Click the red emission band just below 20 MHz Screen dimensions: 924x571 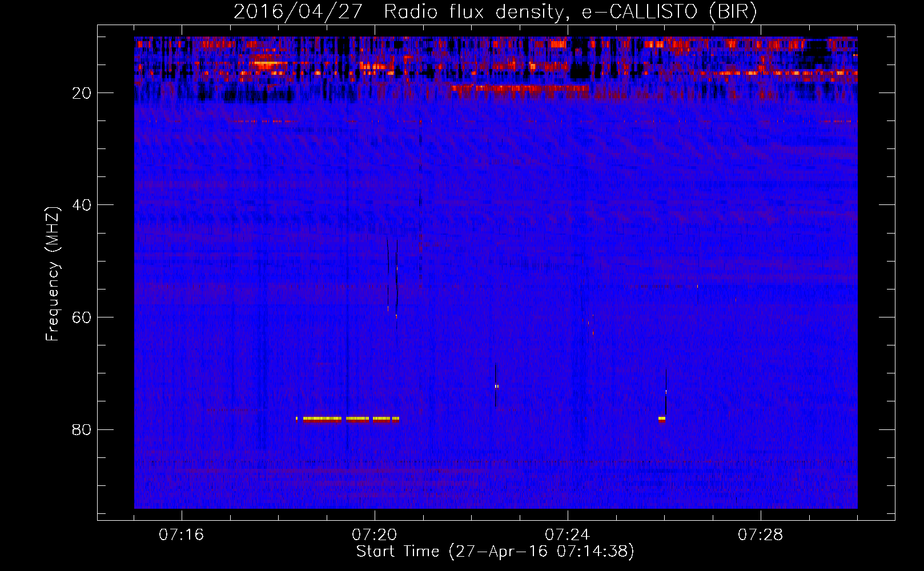tap(520, 88)
